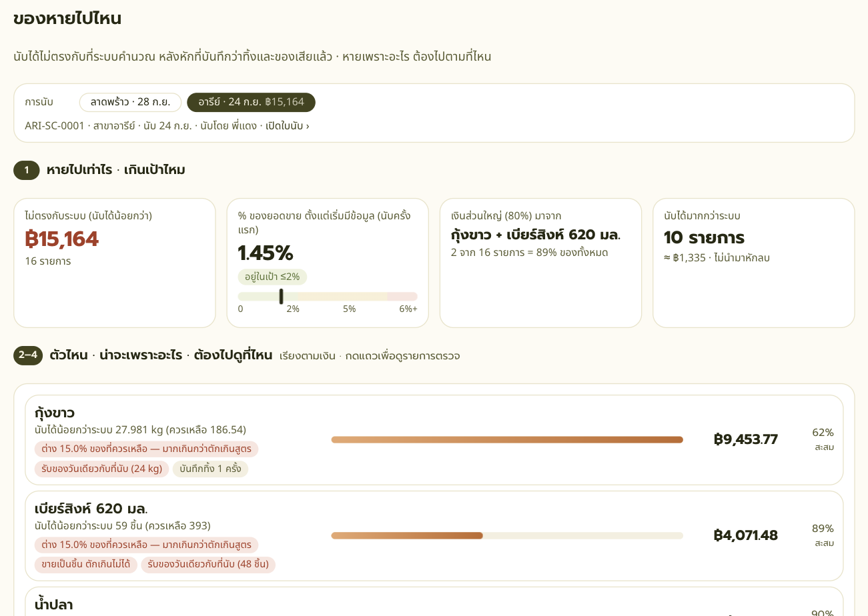Click the 'รับของวันเดียวกับที่นับ (24 kg)' tag
This screenshot has height=616, width=868.
(x=102, y=469)
